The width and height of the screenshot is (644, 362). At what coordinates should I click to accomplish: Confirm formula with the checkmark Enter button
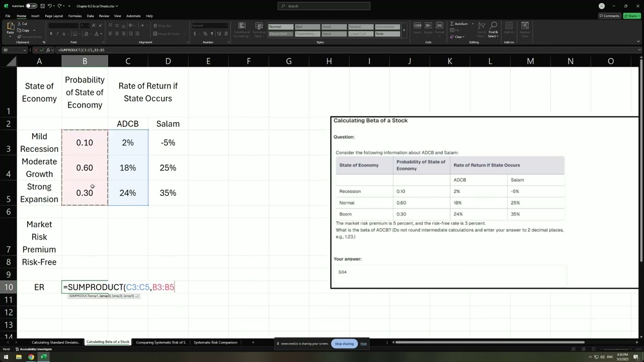(43, 50)
